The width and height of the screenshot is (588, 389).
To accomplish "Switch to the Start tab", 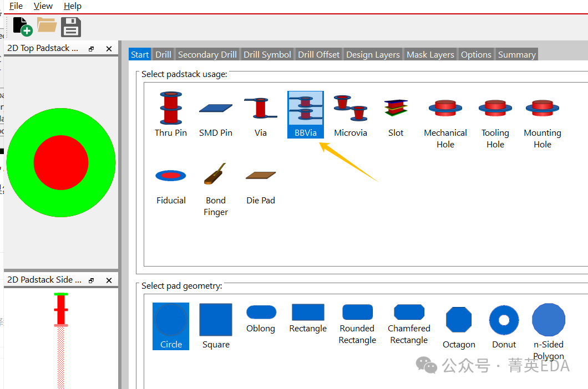I will tap(140, 54).
